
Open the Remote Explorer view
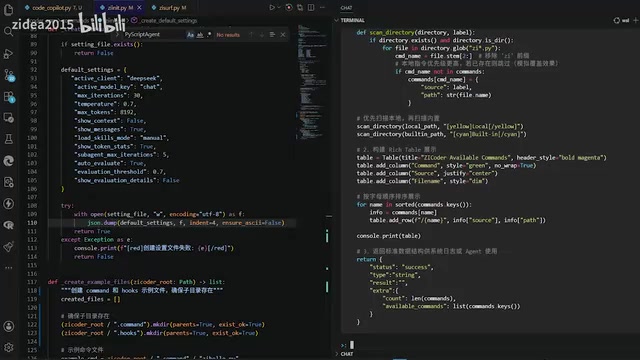point(8,118)
